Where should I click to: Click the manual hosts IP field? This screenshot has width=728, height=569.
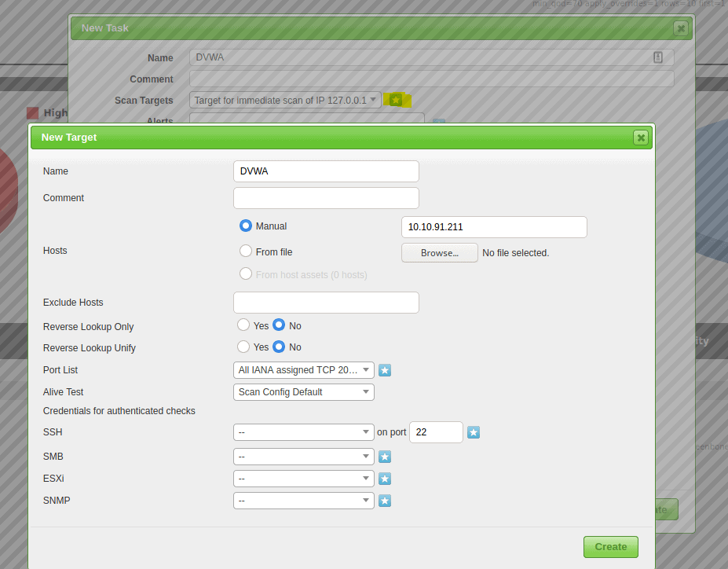pos(494,227)
